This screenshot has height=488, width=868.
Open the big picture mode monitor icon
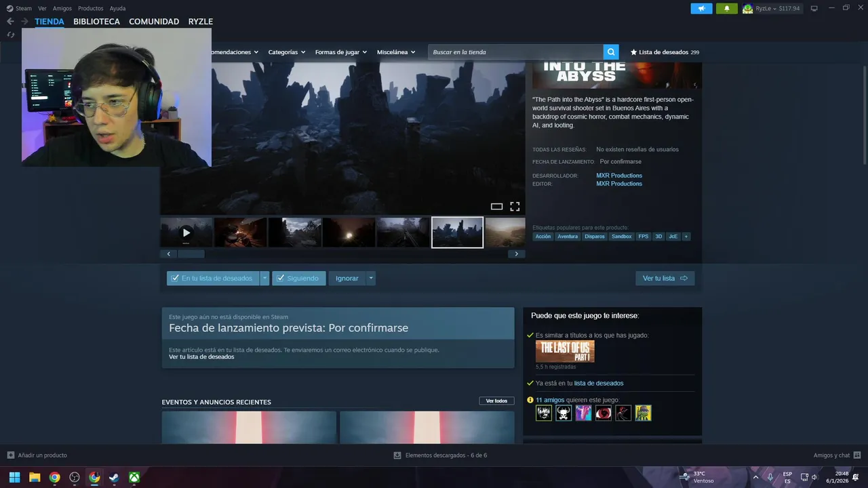814,8
